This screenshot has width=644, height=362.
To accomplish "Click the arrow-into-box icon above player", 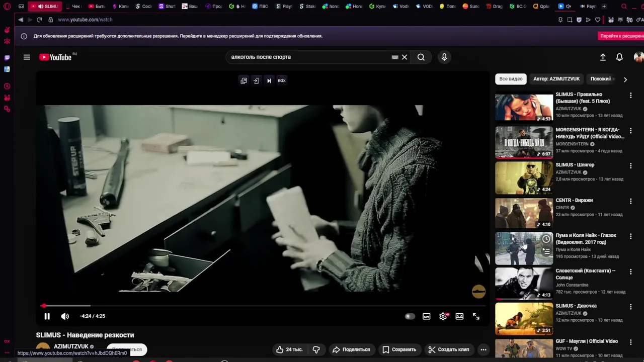I will point(256,80).
